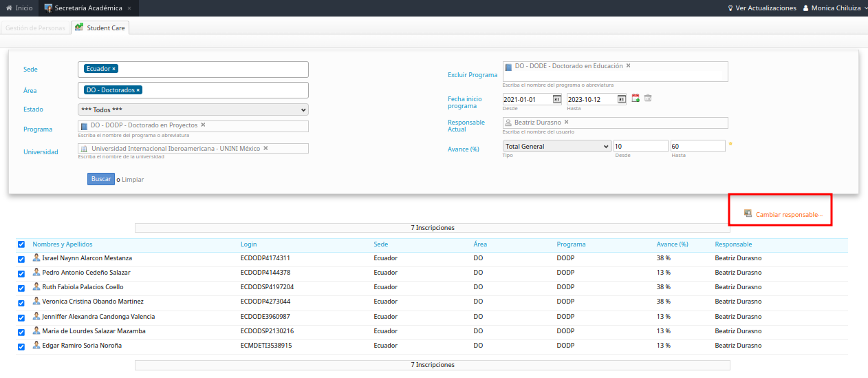868x378 pixels.
Task: Remove Beatriz Durasno from Responsable Actual
Action: point(566,123)
